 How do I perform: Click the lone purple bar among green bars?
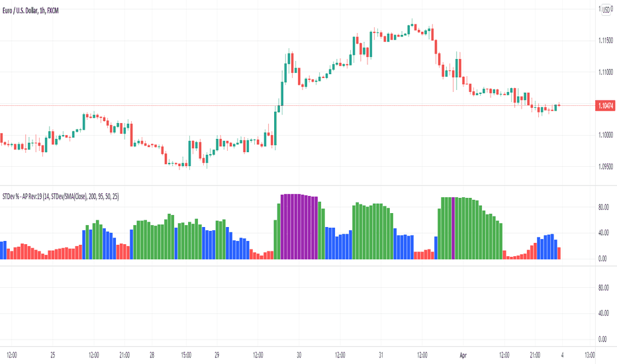453,228
